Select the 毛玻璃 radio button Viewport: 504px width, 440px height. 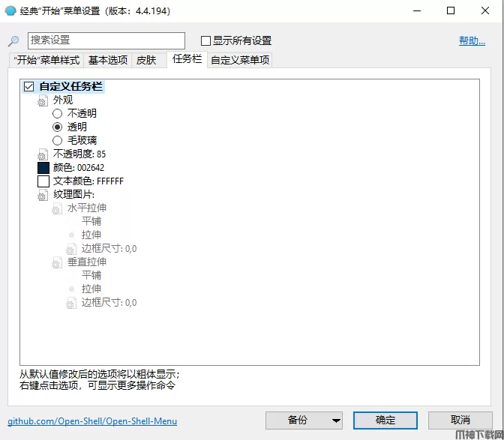(x=57, y=140)
